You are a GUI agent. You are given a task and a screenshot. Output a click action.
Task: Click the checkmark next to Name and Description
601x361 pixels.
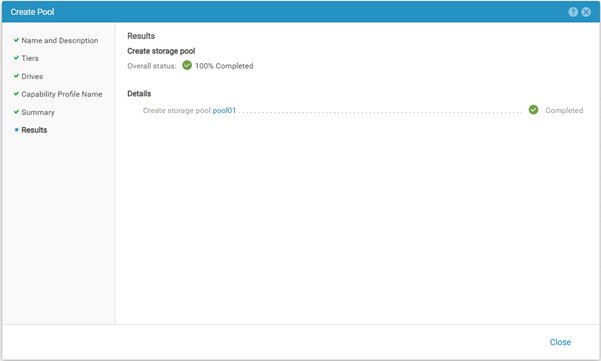click(x=16, y=40)
